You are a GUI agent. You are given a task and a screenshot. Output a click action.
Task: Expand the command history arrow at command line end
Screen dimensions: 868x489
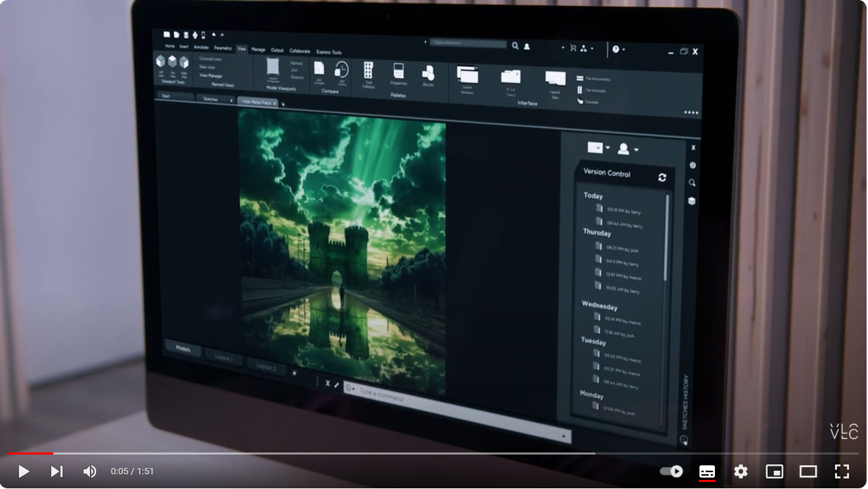(563, 436)
